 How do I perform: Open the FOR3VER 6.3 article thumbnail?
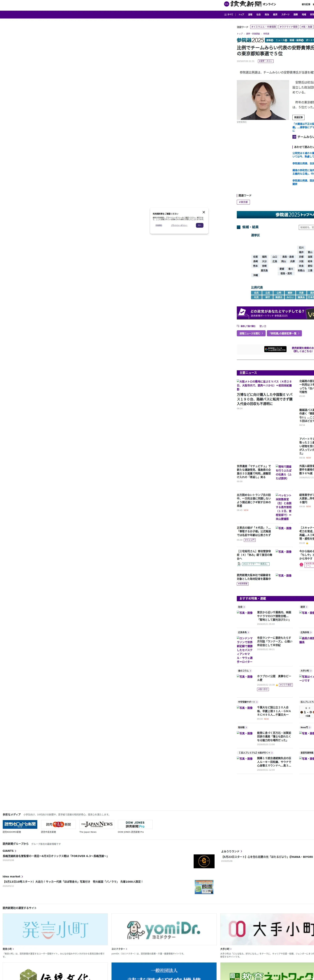pos(204,861)
